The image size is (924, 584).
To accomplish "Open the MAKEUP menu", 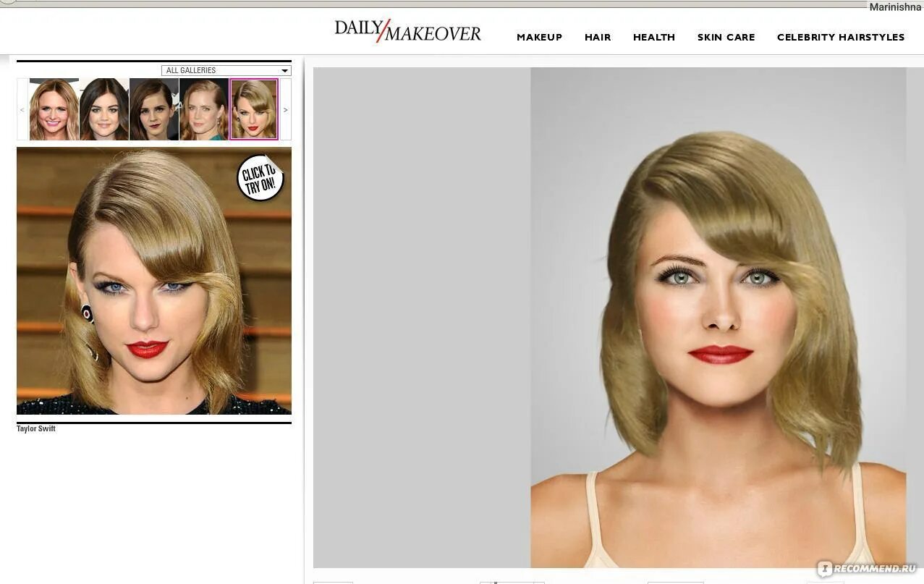I will (x=539, y=37).
